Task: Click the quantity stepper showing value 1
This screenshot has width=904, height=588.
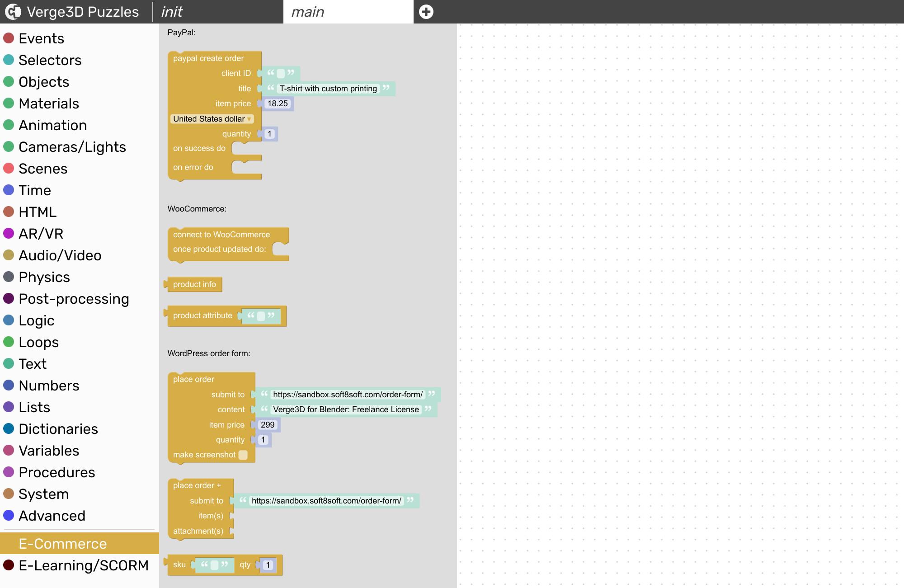Action: pyautogui.click(x=269, y=134)
